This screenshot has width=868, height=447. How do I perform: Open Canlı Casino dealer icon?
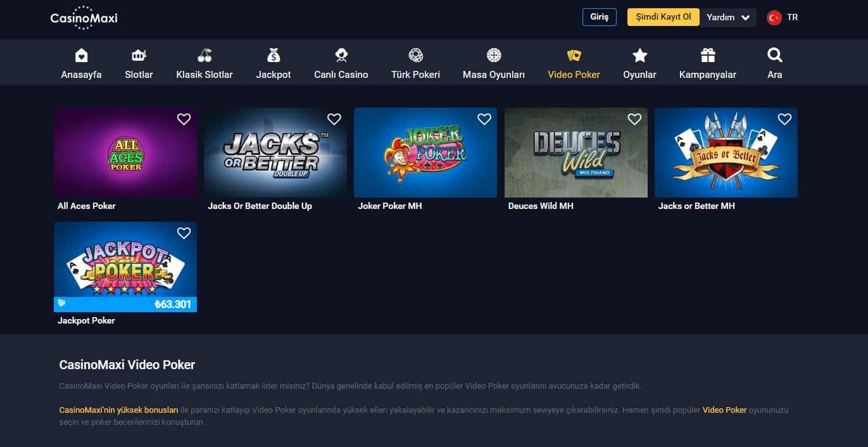click(341, 55)
